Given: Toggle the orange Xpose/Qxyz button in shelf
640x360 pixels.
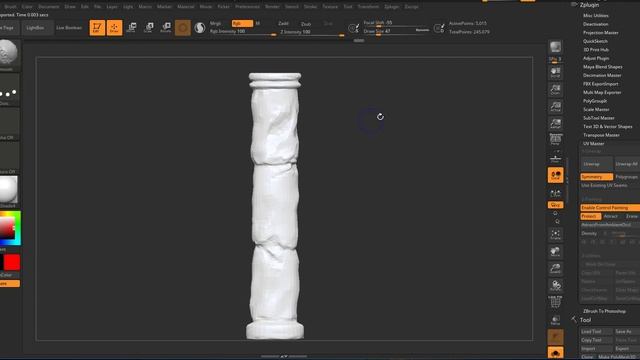Looking at the screenshot, I should pyautogui.click(x=556, y=205).
